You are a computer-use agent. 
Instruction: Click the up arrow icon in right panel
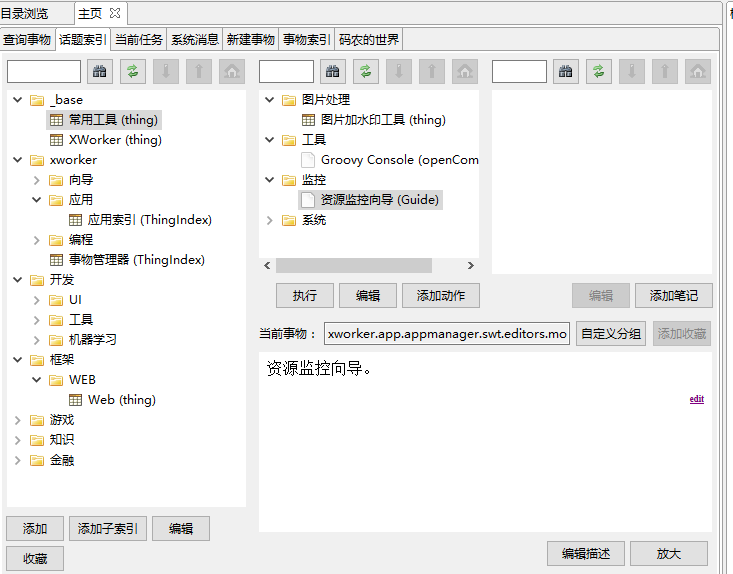click(x=665, y=72)
